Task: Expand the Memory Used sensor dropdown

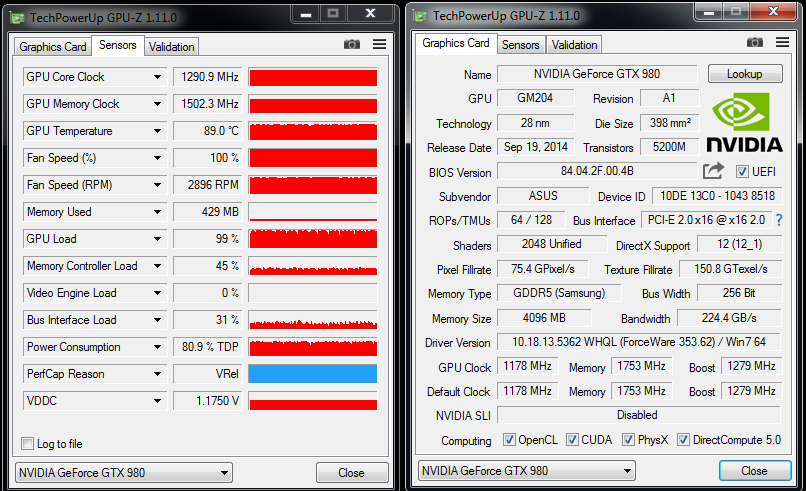Action: point(157,212)
